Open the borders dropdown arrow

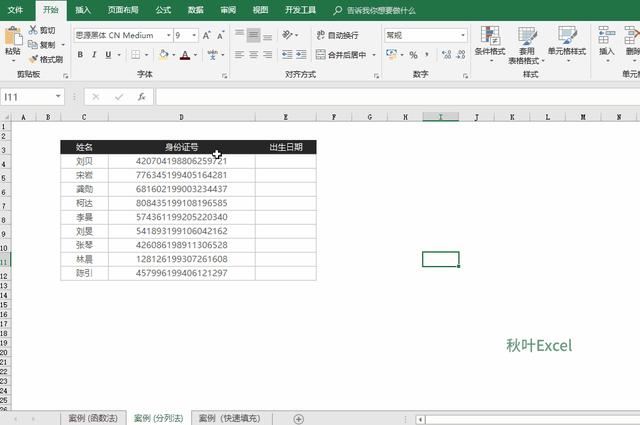click(147, 54)
